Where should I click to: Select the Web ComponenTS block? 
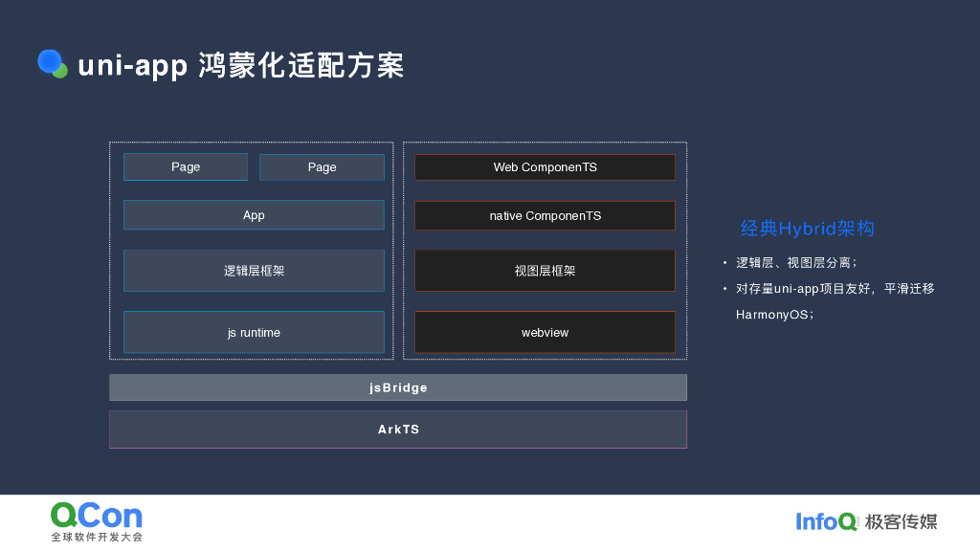[x=545, y=166]
